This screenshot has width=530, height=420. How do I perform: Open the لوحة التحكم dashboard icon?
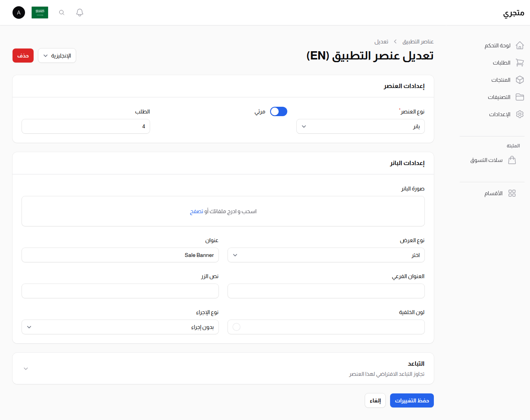click(x=520, y=45)
